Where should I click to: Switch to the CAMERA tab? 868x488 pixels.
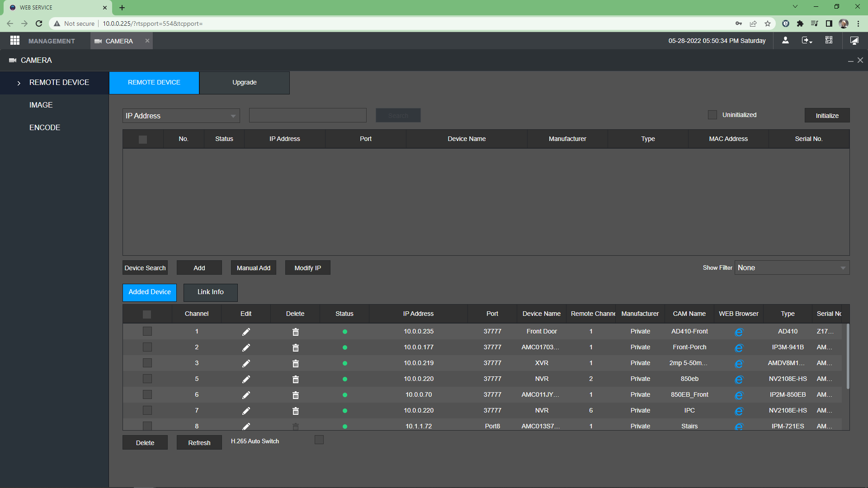(x=119, y=41)
